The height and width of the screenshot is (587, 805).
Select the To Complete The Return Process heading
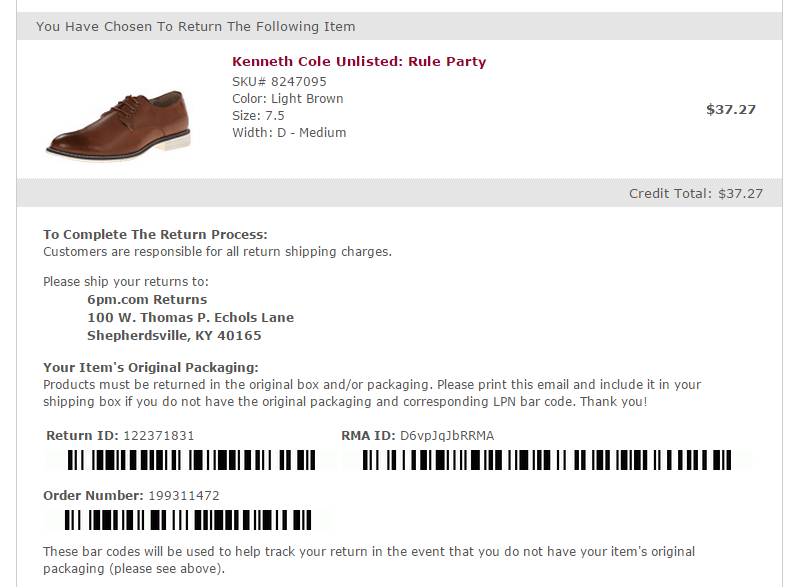click(155, 234)
